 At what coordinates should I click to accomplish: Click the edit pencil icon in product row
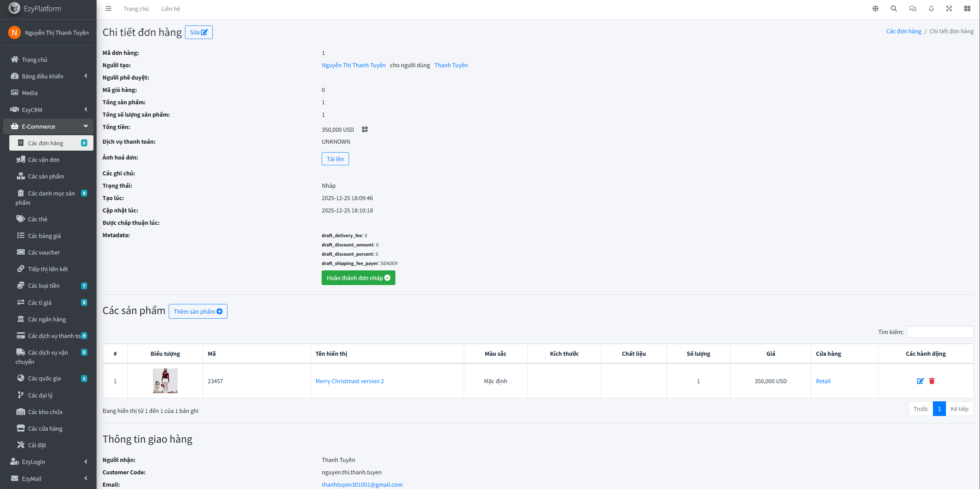coord(920,381)
